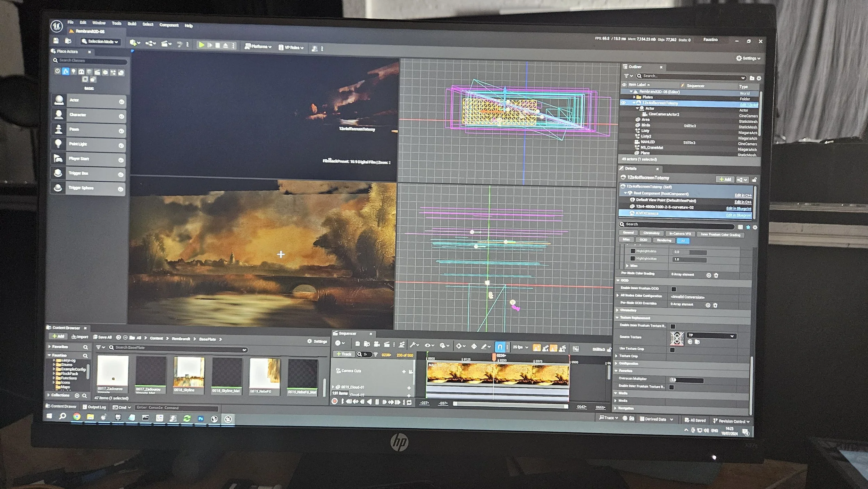This screenshot has width=868, height=489.
Task: Click Import in Content Browser
Action: 80,337
